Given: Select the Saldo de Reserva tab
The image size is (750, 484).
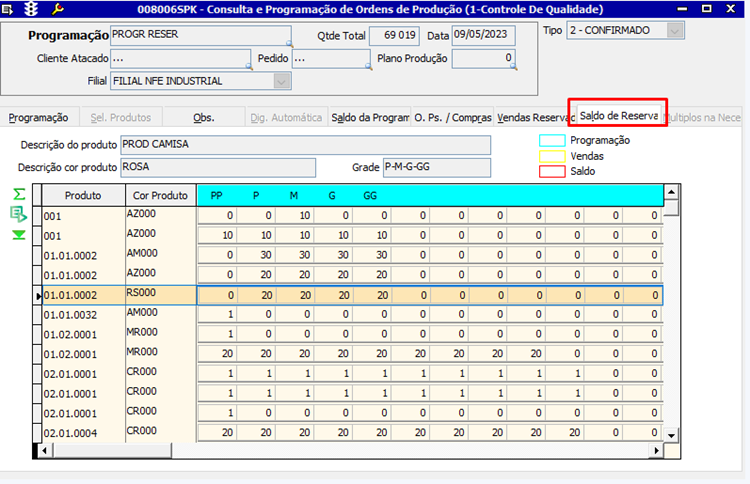Looking at the screenshot, I should (x=617, y=116).
